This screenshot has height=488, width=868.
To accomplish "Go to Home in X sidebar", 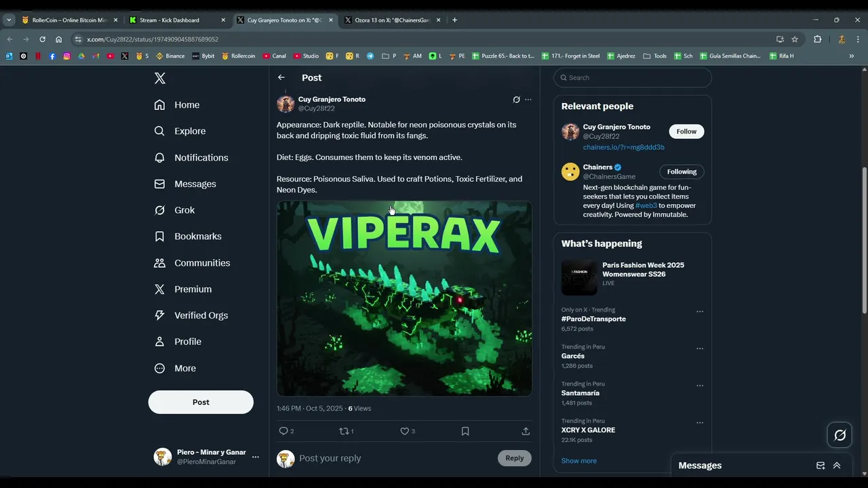I will click(177, 105).
